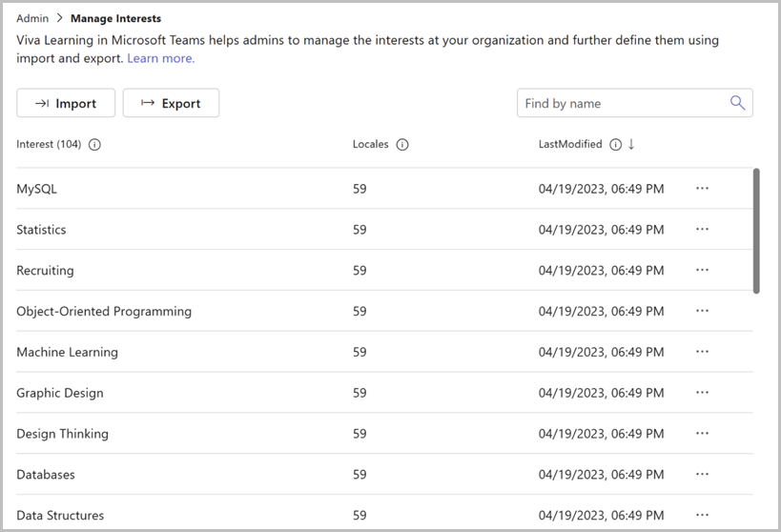Open more options for Design Thinking row

click(702, 434)
